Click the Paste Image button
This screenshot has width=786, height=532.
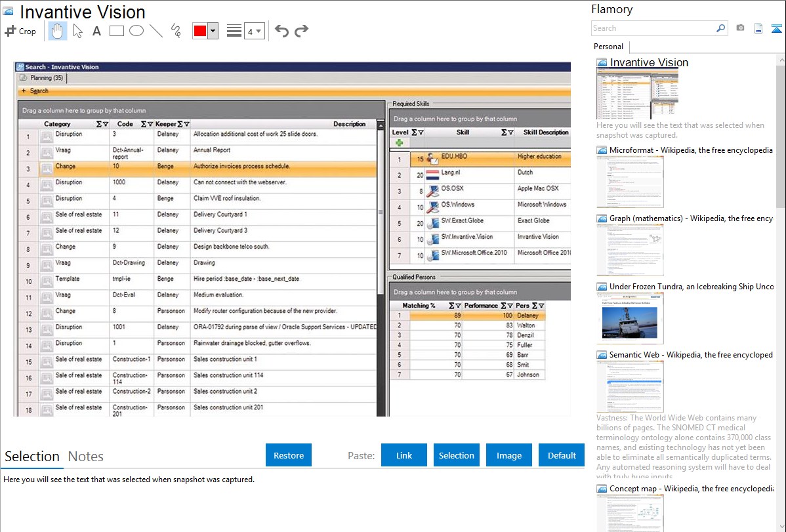pyautogui.click(x=508, y=455)
